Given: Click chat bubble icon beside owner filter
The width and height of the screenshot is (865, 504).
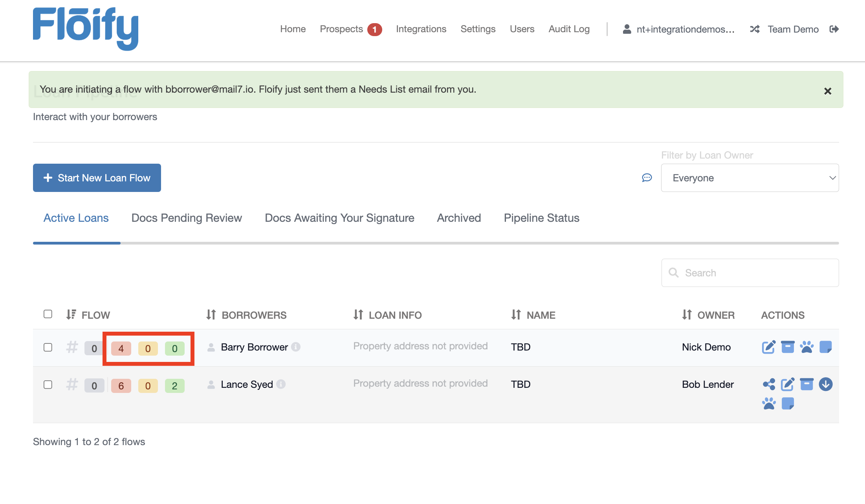Looking at the screenshot, I should coord(647,178).
